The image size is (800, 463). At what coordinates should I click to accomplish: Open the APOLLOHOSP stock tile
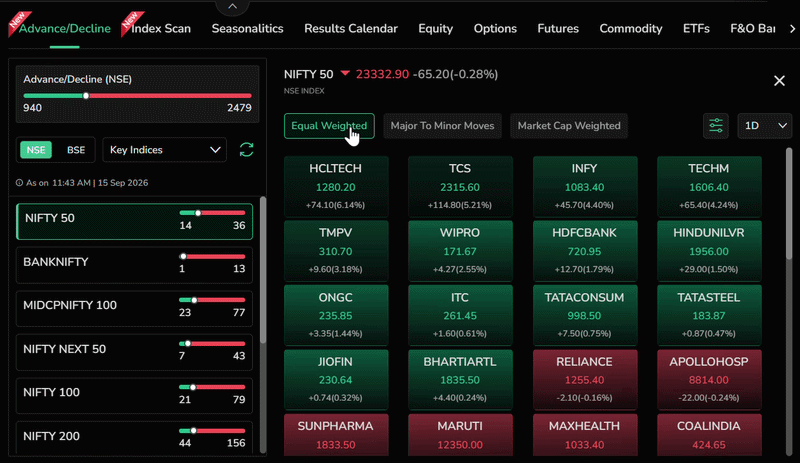point(709,380)
